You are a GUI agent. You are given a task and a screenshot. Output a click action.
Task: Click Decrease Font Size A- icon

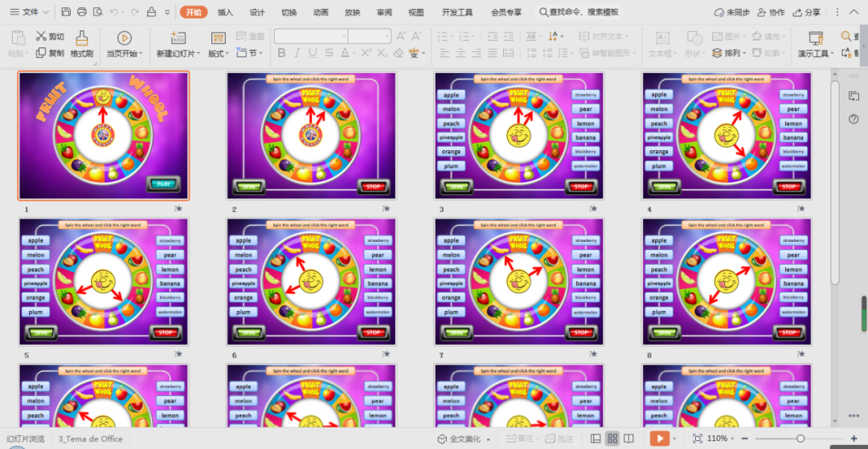pyautogui.click(x=416, y=36)
